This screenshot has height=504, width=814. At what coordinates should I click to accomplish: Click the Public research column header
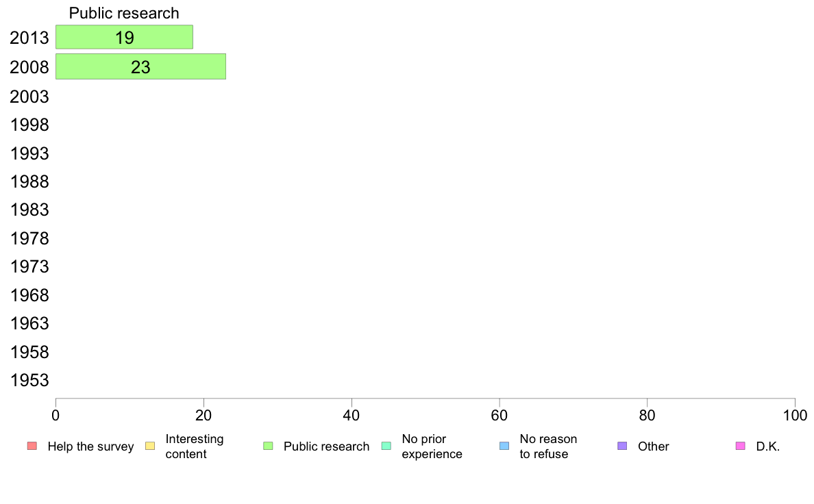(124, 13)
